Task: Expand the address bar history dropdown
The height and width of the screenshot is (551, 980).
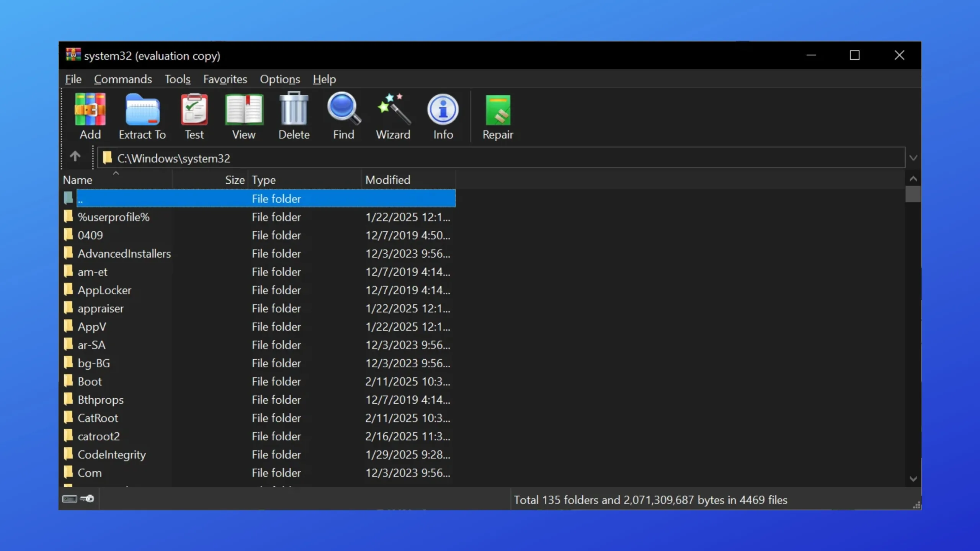Action: coord(913,158)
